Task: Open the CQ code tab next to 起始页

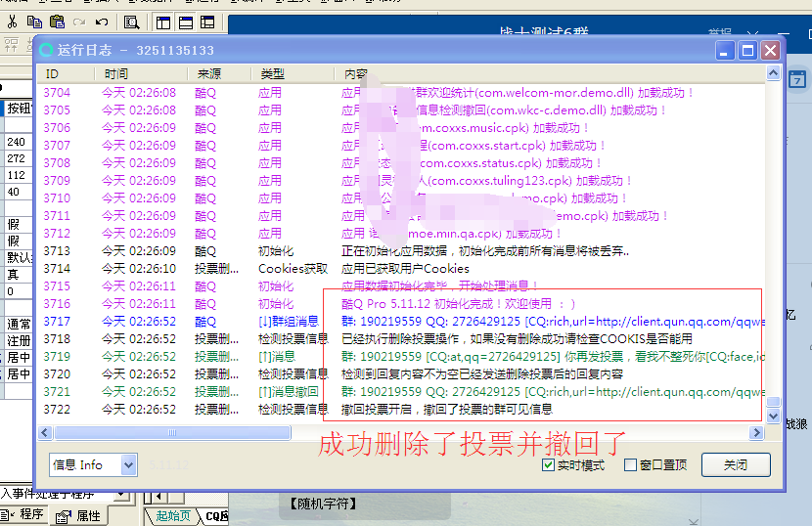Action: 215,516
